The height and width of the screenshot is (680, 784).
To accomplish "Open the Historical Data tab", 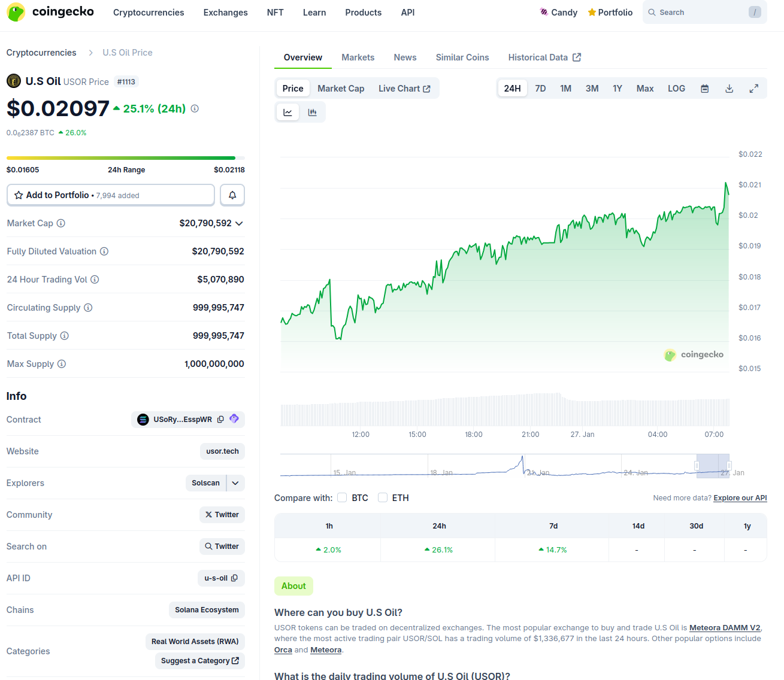I will (x=544, y=57).
